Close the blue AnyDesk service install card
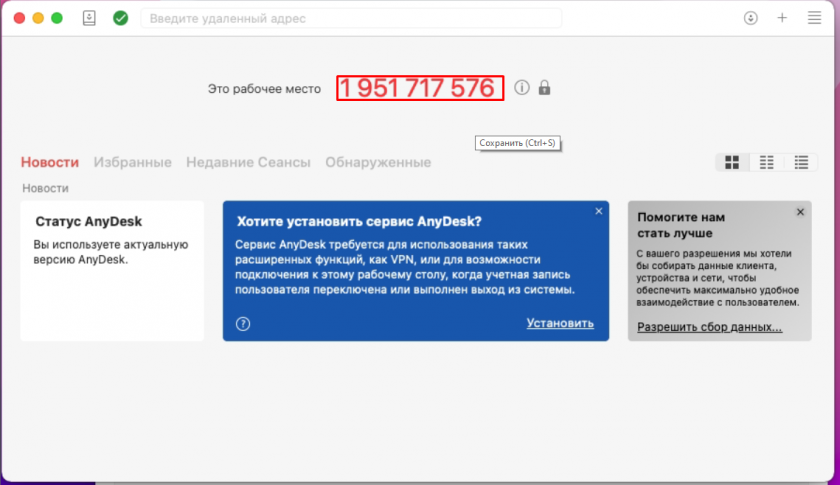 click(x=599, y=211)
